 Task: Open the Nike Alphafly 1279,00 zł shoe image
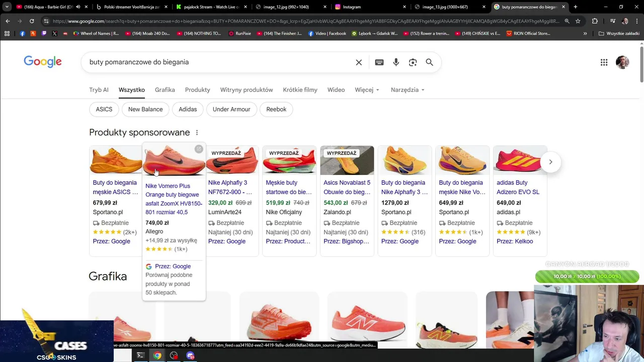point(405,160)
